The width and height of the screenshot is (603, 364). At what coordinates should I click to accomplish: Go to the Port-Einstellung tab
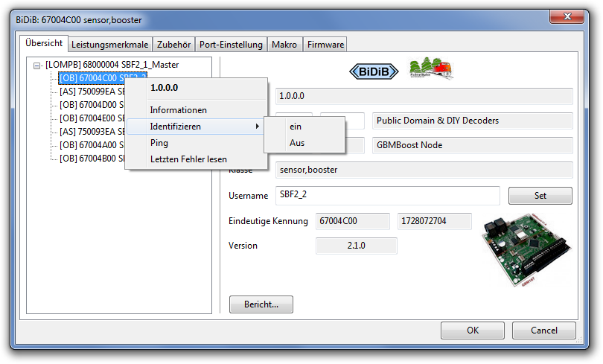(x=232, y=45)
